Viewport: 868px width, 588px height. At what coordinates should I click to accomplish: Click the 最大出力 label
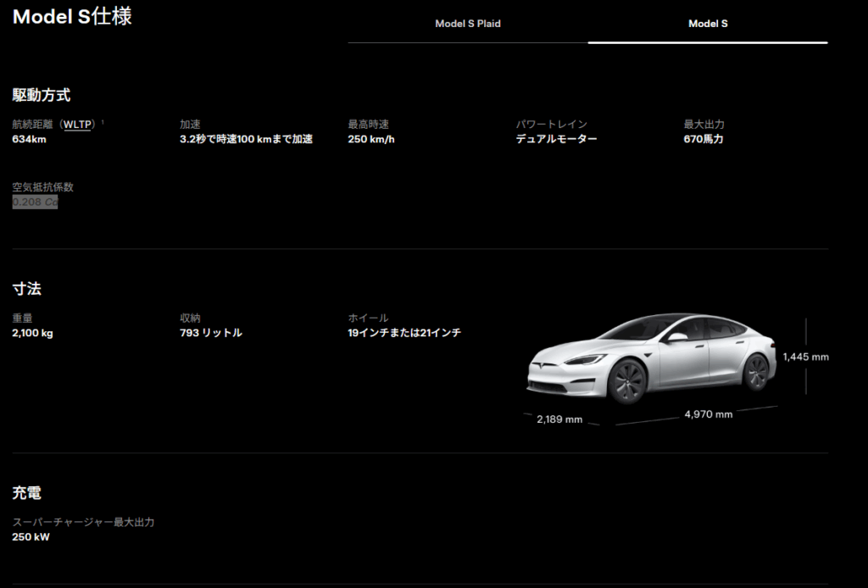pyautogui.click(x=704, y=125)
